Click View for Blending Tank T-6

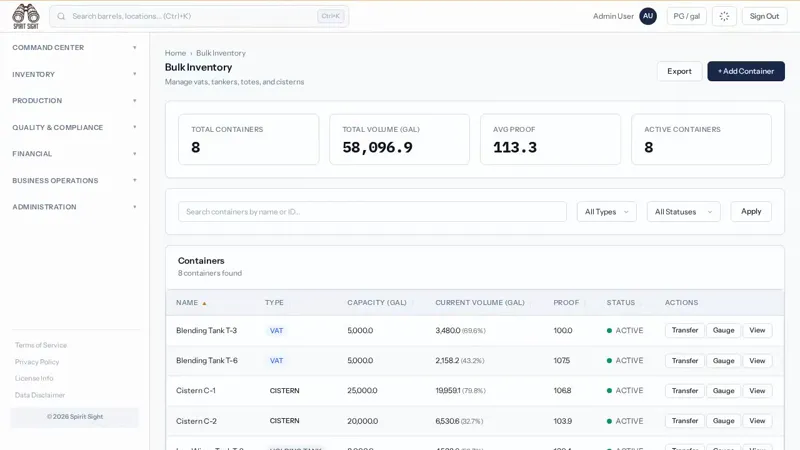[757, 361]
